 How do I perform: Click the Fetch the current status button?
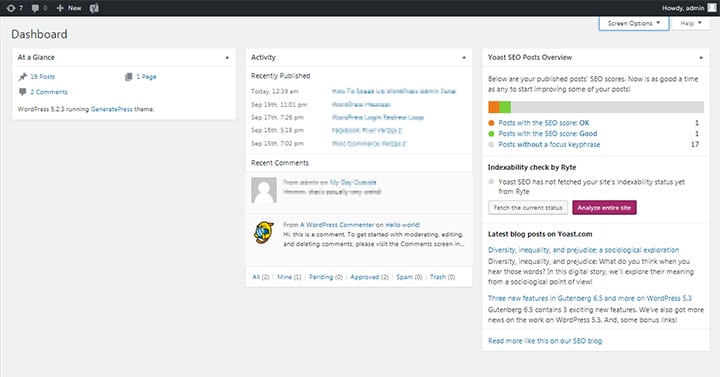[528, 208]
